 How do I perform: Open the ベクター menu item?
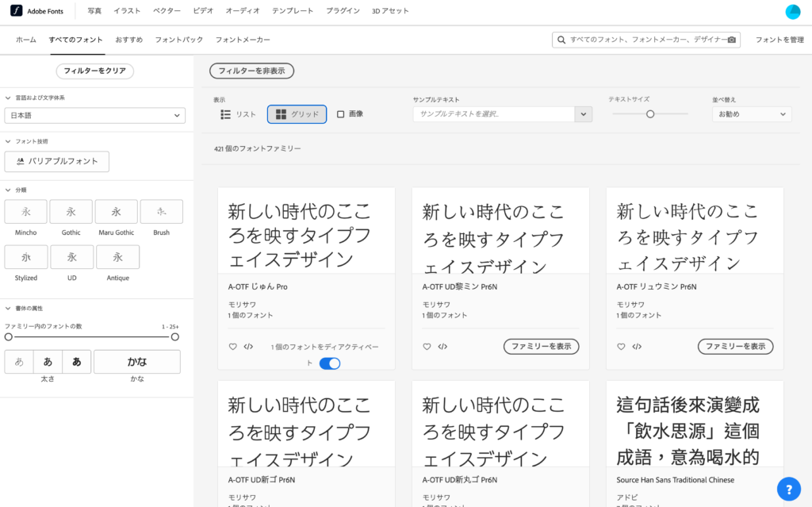[x=167, y=11]
